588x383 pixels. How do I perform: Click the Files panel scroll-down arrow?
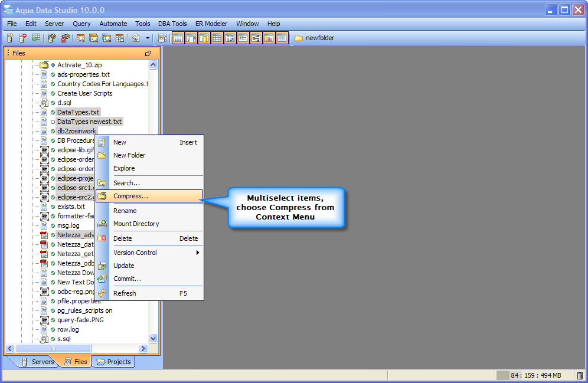point(153,338)
